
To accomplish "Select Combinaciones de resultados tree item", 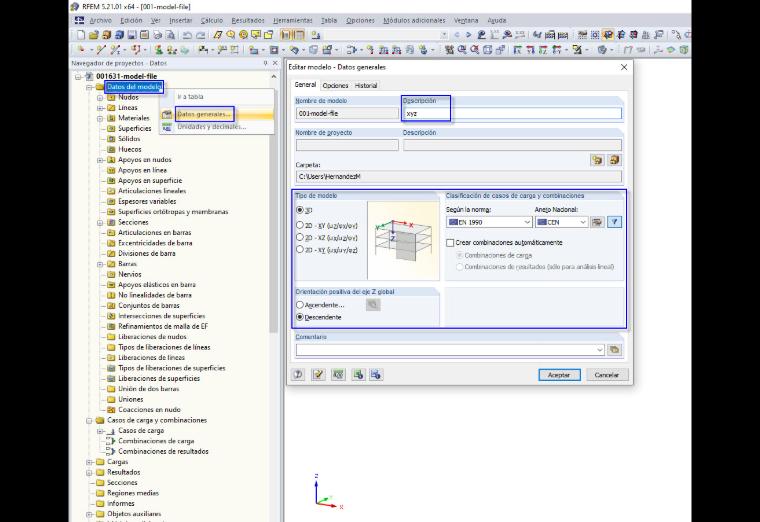I will [163, 451].
